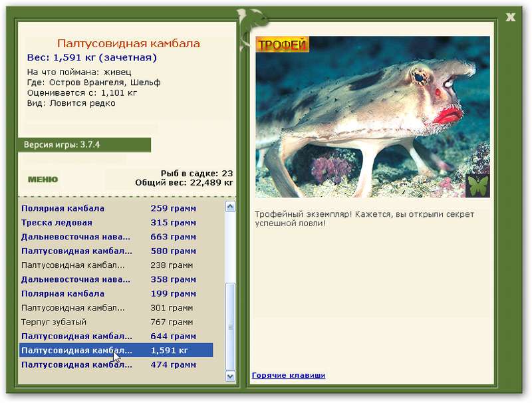Close the window with the X button
Image resolution: width=532 pixels, height=403 pixels.
[x=510, y=17]
